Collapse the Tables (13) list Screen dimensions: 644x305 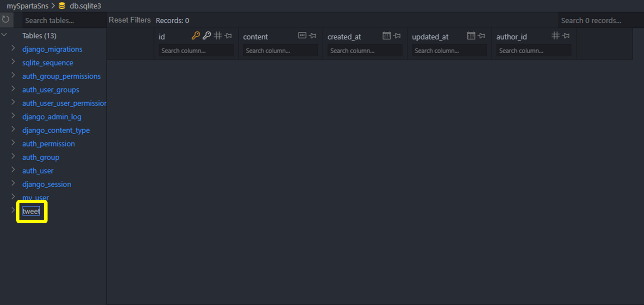pos(4,35)
